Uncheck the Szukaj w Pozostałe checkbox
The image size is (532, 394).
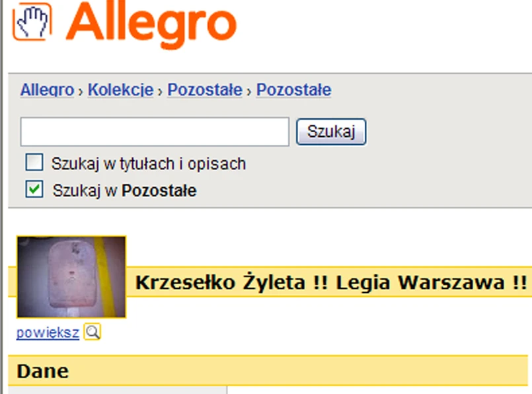point(34,189)
